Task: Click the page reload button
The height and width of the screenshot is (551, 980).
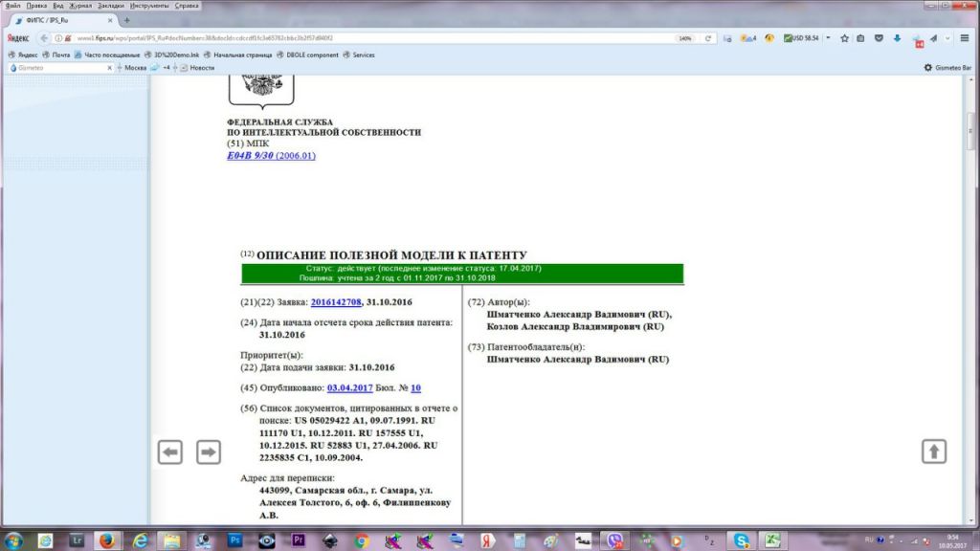Action: tap(708, 38)
